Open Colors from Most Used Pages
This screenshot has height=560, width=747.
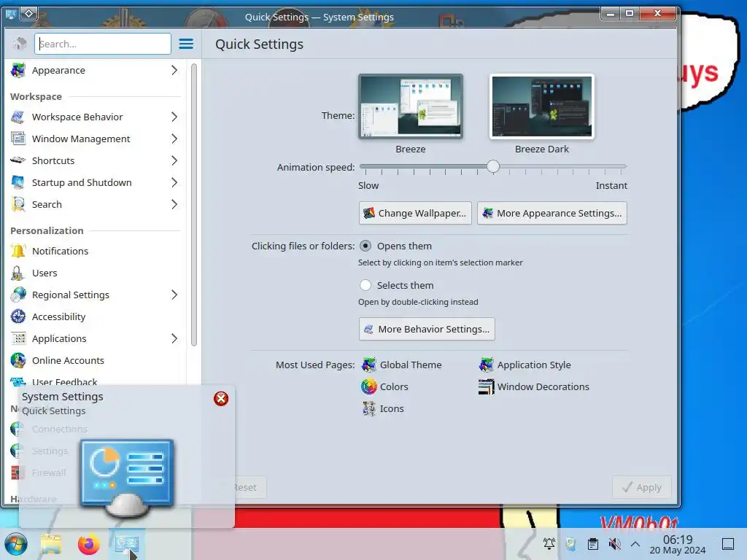384,386
